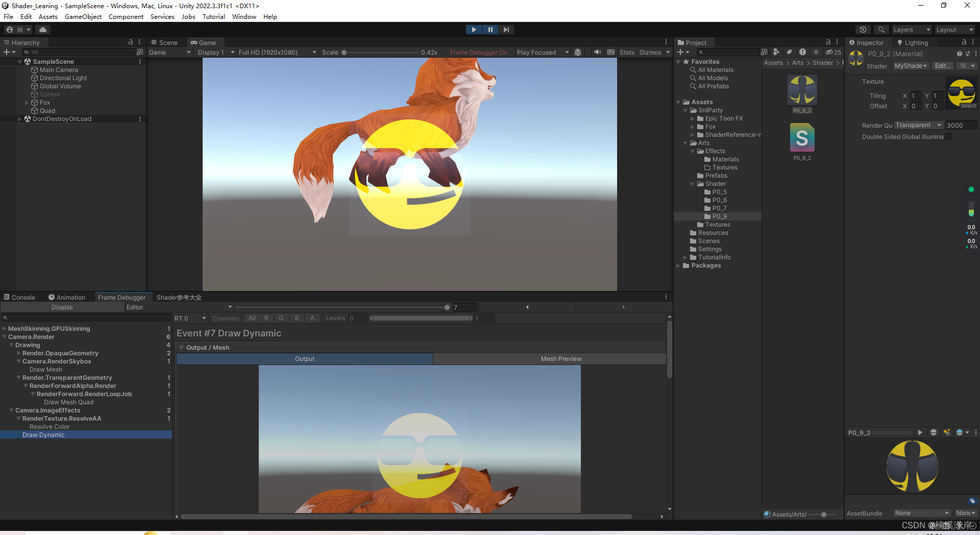Click the Frame Debugger event slider

342,307
